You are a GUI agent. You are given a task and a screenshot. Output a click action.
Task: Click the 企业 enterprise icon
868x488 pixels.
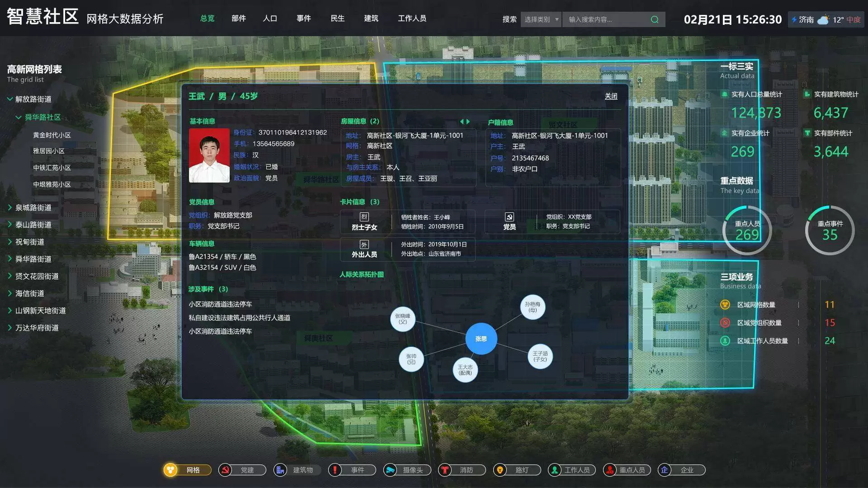(665, 470)
